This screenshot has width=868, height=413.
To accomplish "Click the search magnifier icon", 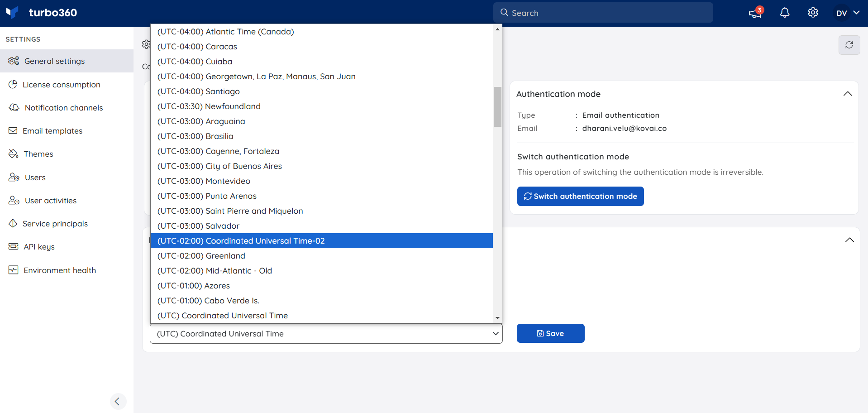I will (504, 13).
